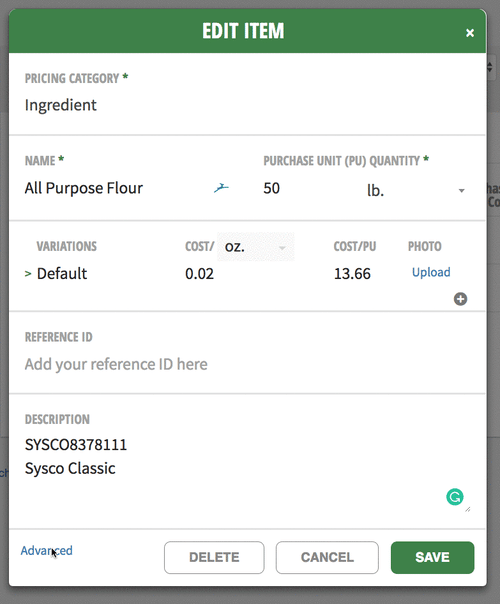Upload a photo for Default variation
Viewport: 500px width, 604px height.
point(431,272)
